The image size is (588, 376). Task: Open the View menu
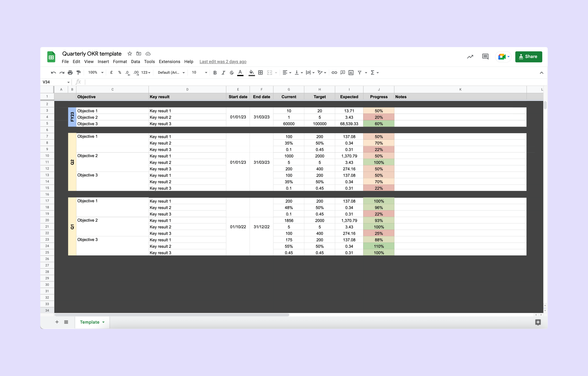click(x=89, y=62)
